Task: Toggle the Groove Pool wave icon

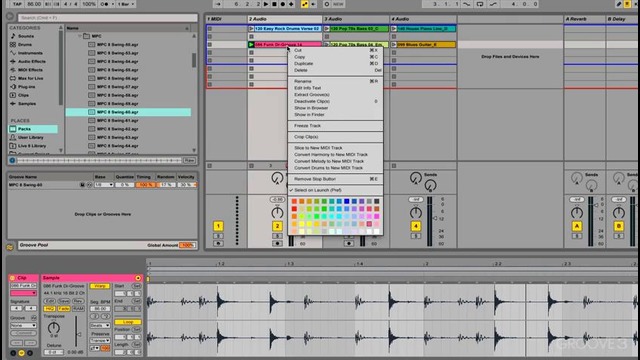Action: 10,247
